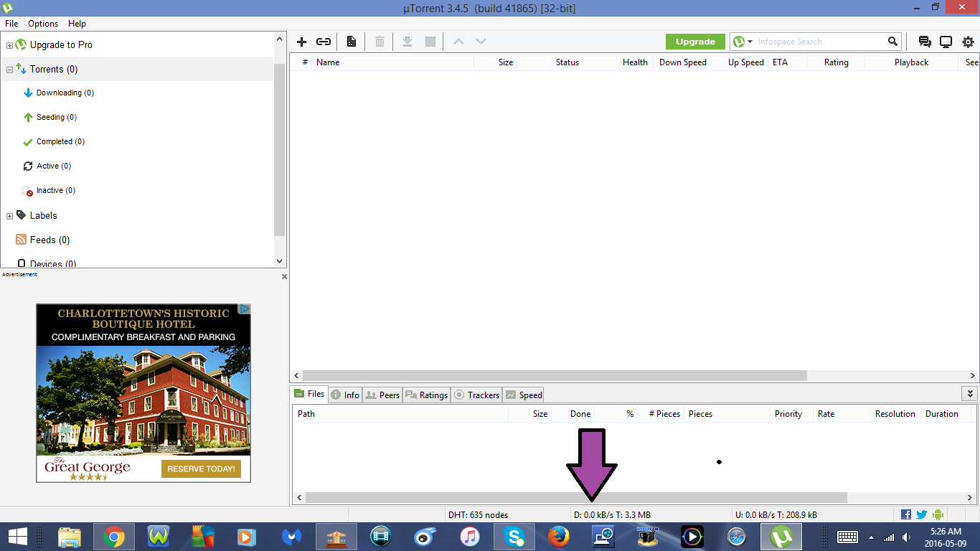
Task: Expand the Upgrade to Pro tree node
Action: (9, 45)
